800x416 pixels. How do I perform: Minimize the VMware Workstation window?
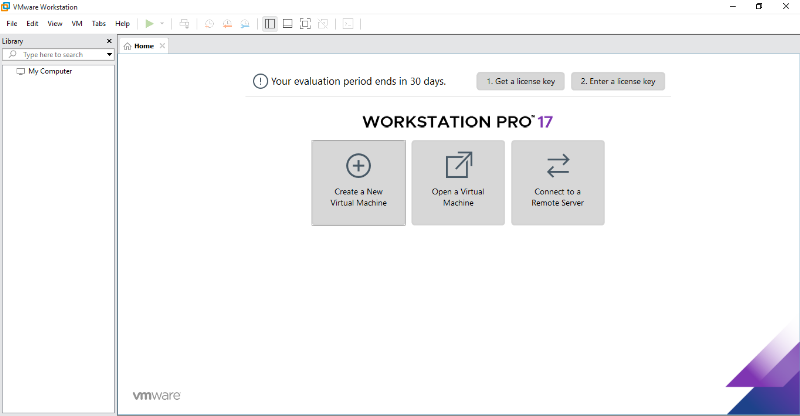[733, 7]
